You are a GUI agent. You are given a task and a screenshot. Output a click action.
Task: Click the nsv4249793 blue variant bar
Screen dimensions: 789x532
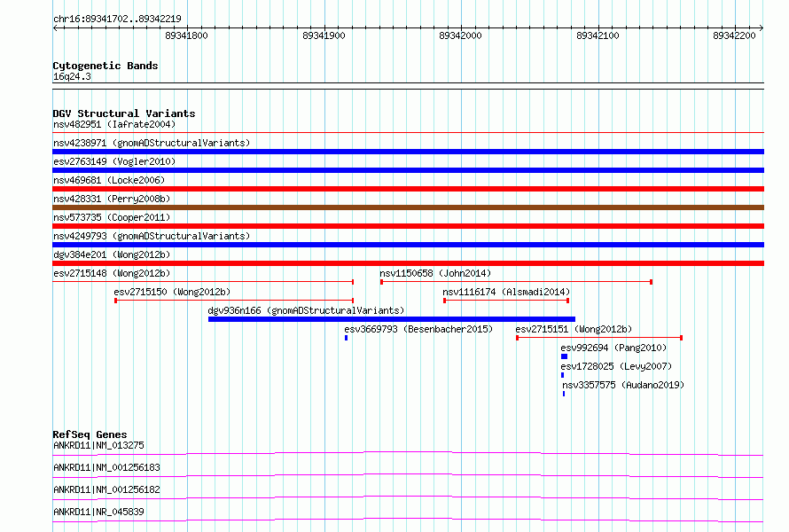coord(408,245)
